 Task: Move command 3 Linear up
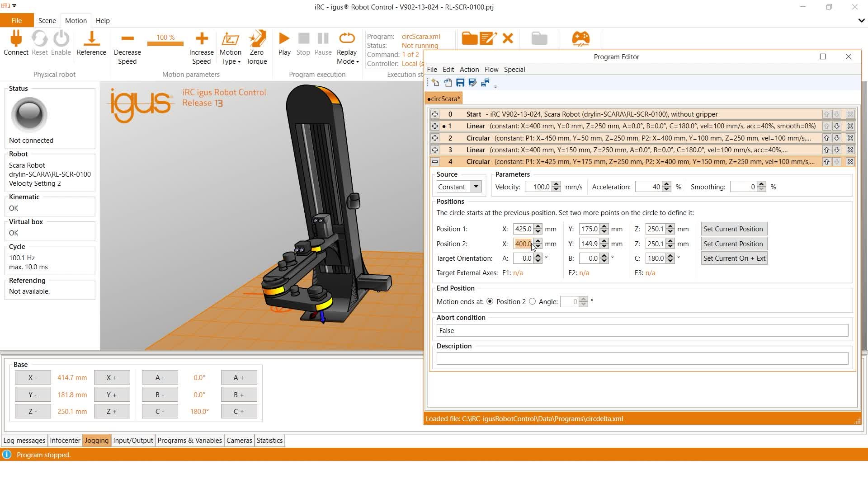(x=826, y=150)
